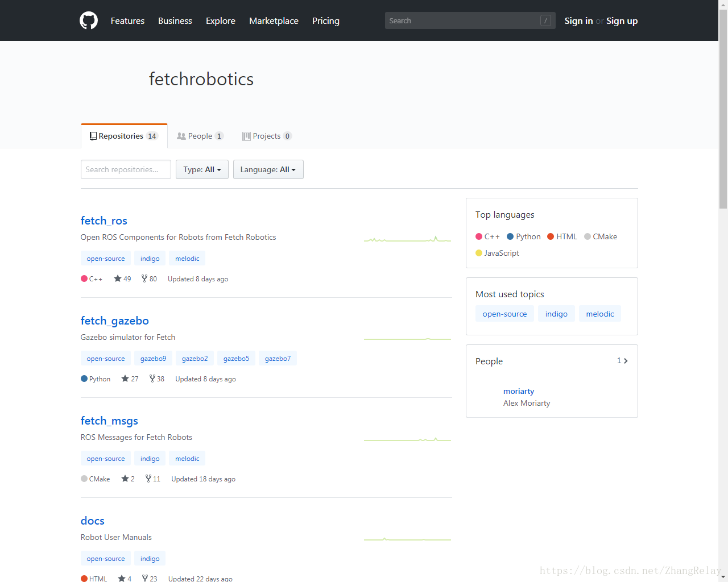Open the Business menu item

[x=175, y=20]
